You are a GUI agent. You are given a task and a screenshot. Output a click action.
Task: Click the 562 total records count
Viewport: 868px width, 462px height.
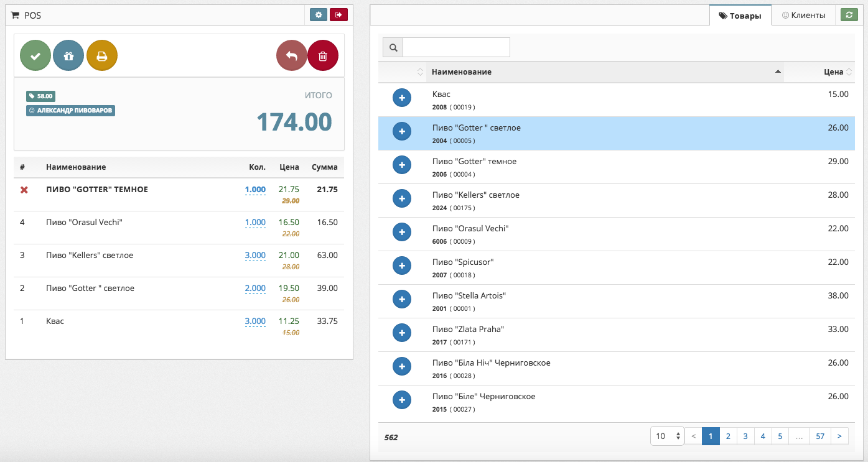tap(391, 438)
